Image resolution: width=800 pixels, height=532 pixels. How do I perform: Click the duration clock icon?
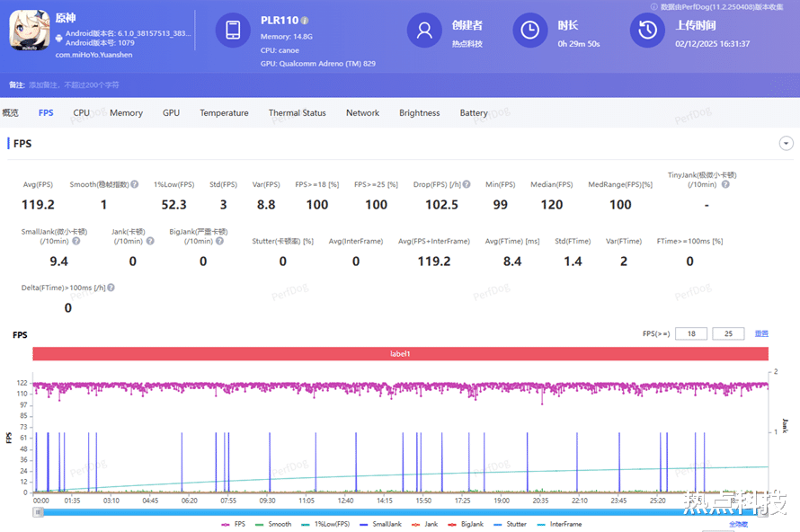[x=530, y=31]
